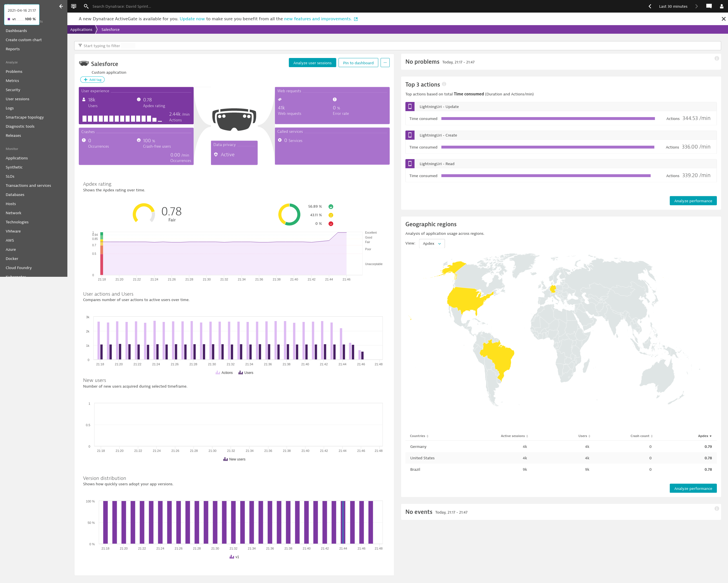This screenshot has width=728, height=583.
Task: Sort table by Apdex column
Action: 705,436
